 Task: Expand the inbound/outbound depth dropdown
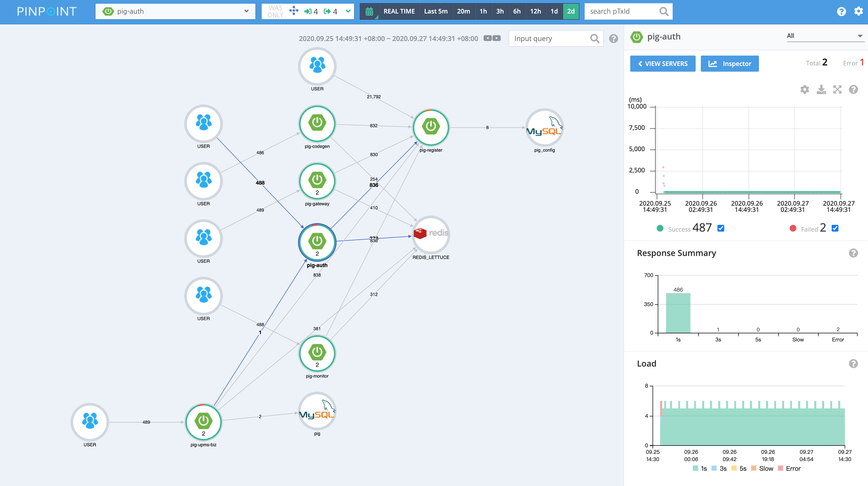(x=348, y=11)
